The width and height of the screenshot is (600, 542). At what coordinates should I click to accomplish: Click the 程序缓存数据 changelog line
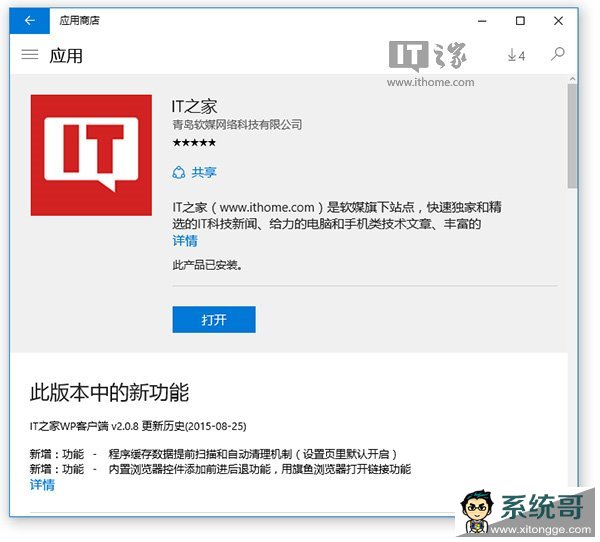pyautogui.click(x=214, y=454)
